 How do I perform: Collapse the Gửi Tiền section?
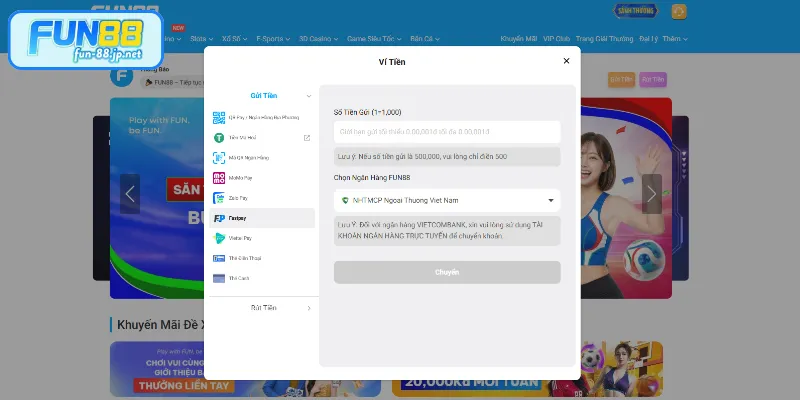(x=308, y=96)
